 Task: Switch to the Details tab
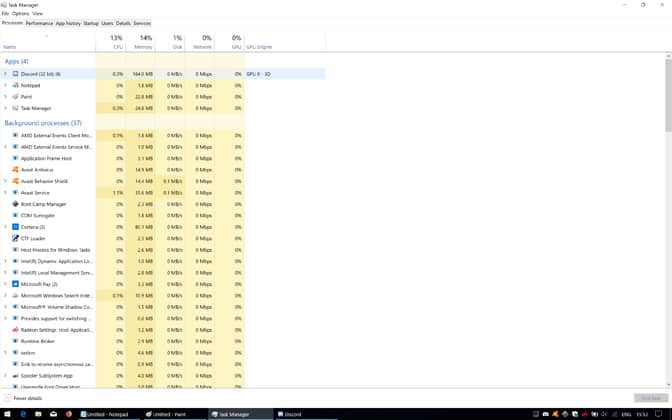(x=123, y=23)
